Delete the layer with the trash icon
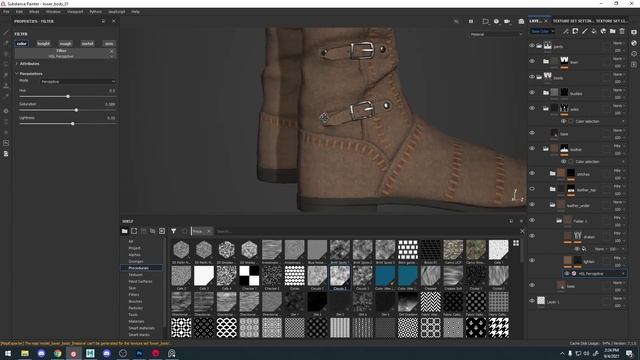This screenshot has width=640, height=360. [x=622, y=31]
